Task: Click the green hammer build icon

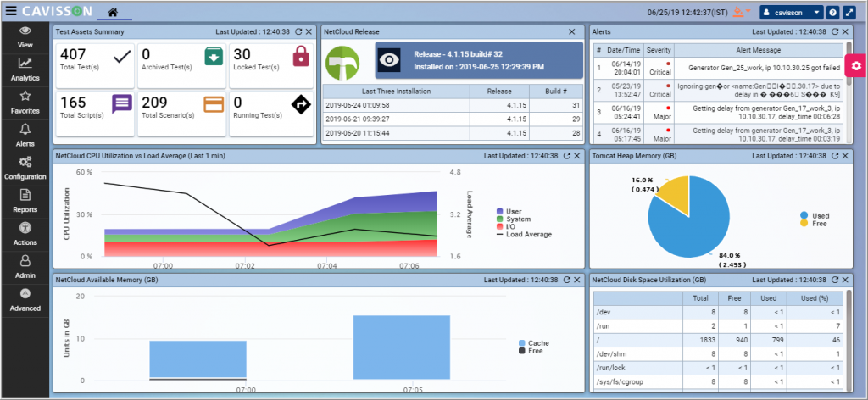Action: click(342, 63)
